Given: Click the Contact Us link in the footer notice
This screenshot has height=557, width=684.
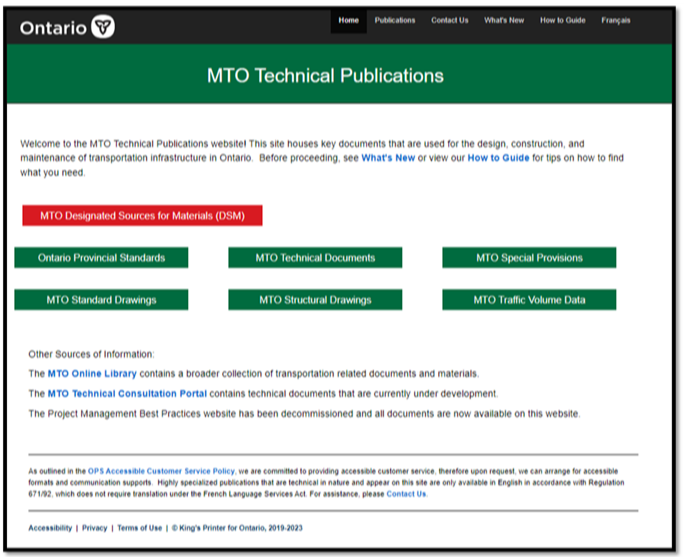Looking at the screenshot, I should click(406, 494).
